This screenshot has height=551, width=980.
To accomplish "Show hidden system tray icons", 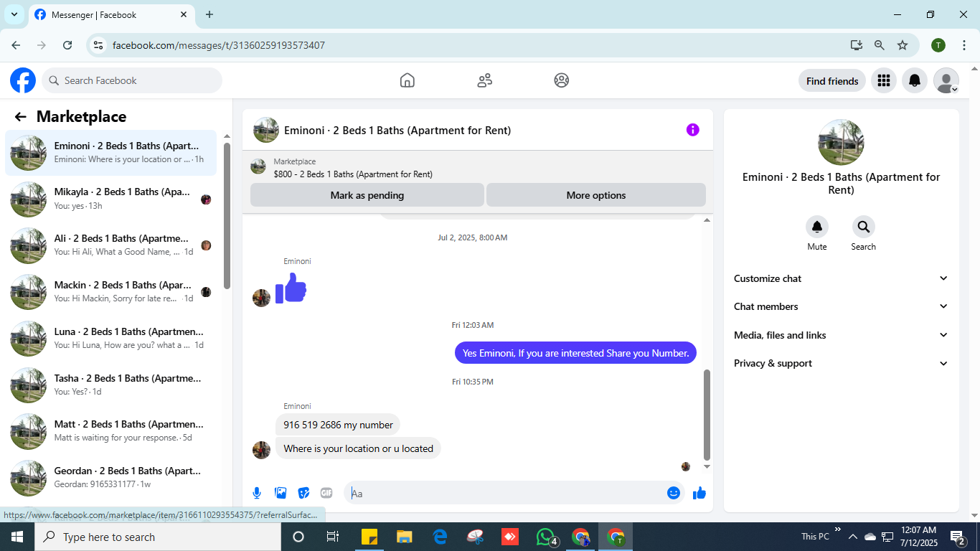I will click(853, 537).
